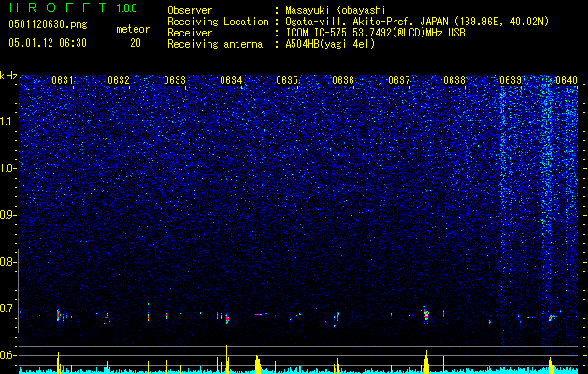Click observer name Masayuki Kobayashi
This screenshot has height=374, width=588.
click(335, 10)
